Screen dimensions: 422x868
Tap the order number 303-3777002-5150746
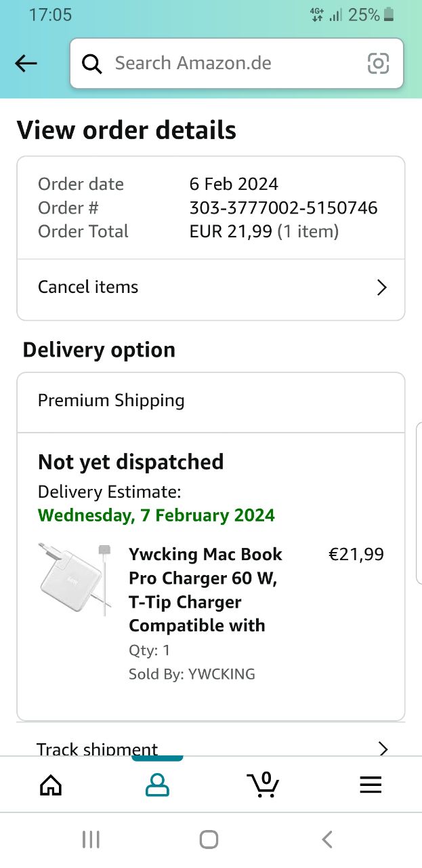283,208
